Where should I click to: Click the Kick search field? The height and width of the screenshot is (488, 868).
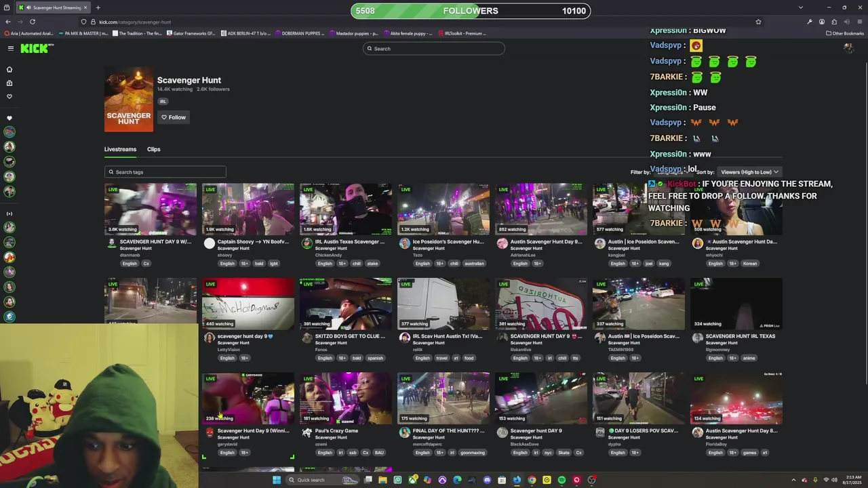tap(434, 49)
